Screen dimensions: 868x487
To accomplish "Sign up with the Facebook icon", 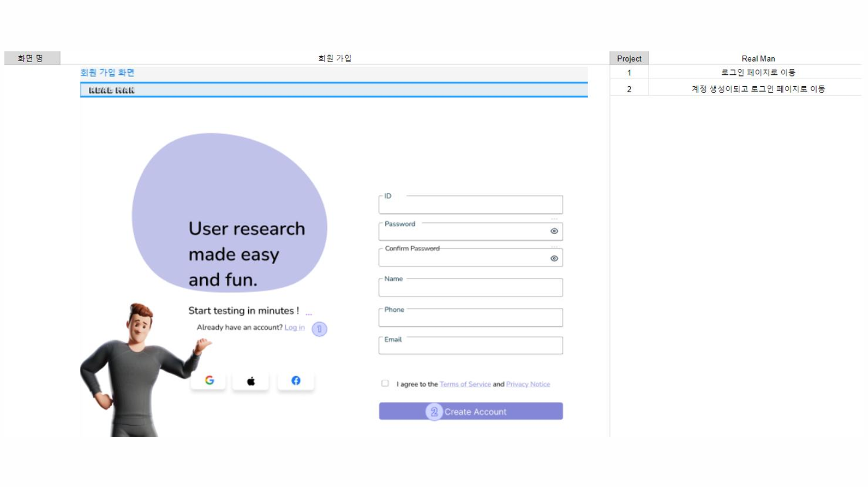I will coord(296,381).
